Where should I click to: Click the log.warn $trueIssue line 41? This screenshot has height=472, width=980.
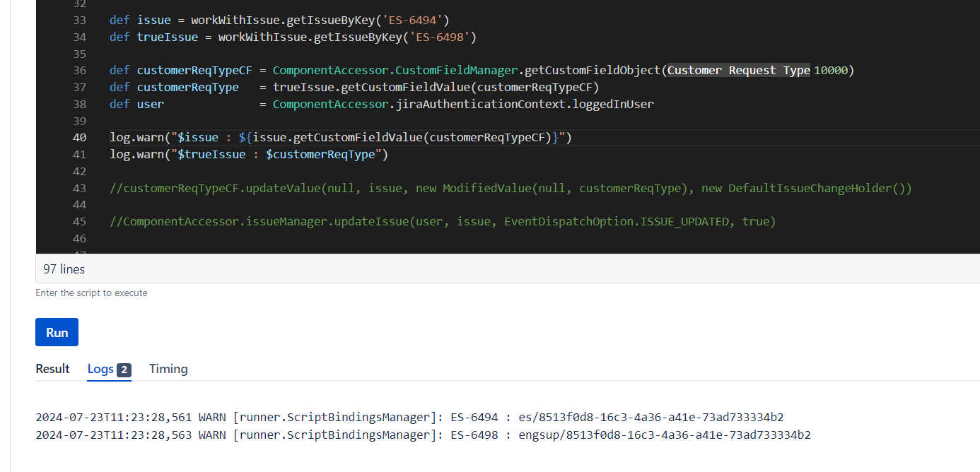[249, 154]
